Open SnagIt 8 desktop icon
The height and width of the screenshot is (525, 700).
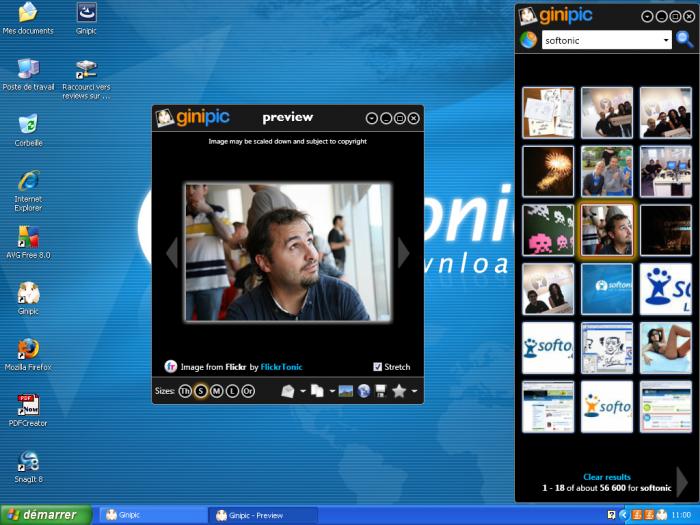(28, 467)
